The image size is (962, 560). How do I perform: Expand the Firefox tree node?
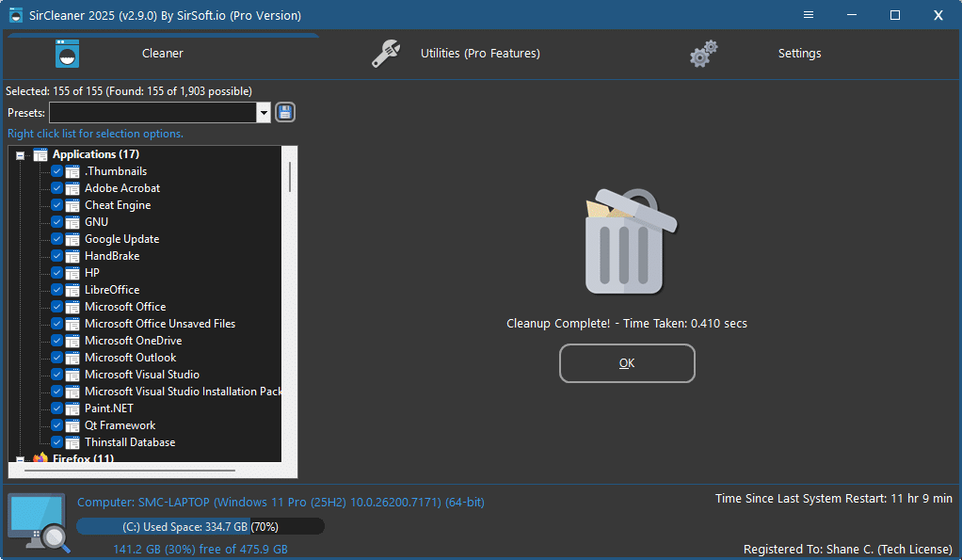21,459
